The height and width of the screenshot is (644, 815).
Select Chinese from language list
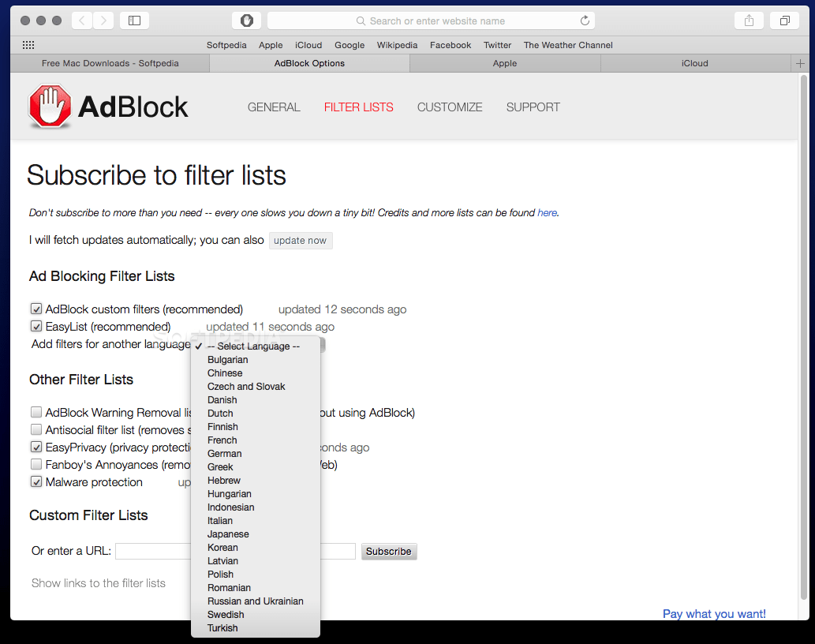[x=256, y=373]
